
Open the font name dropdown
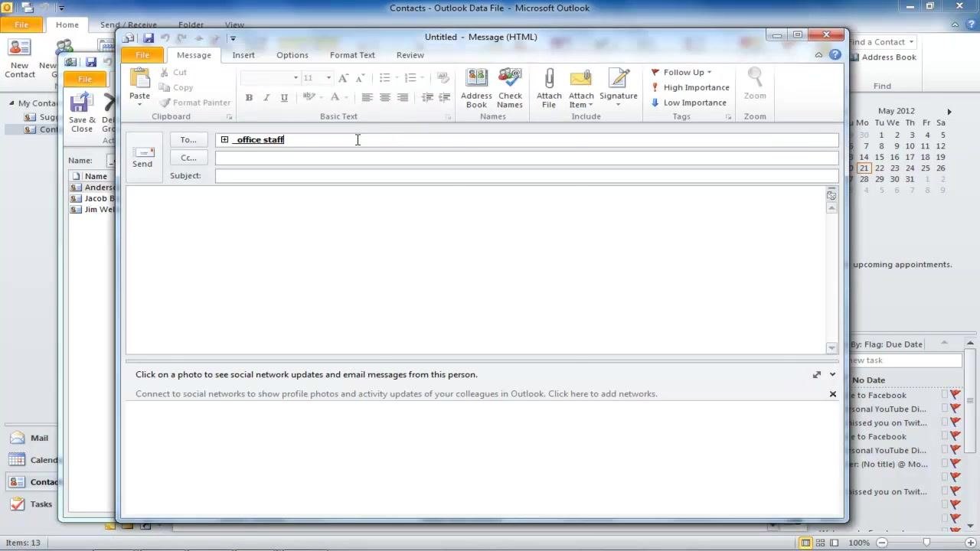pos(296,78)
